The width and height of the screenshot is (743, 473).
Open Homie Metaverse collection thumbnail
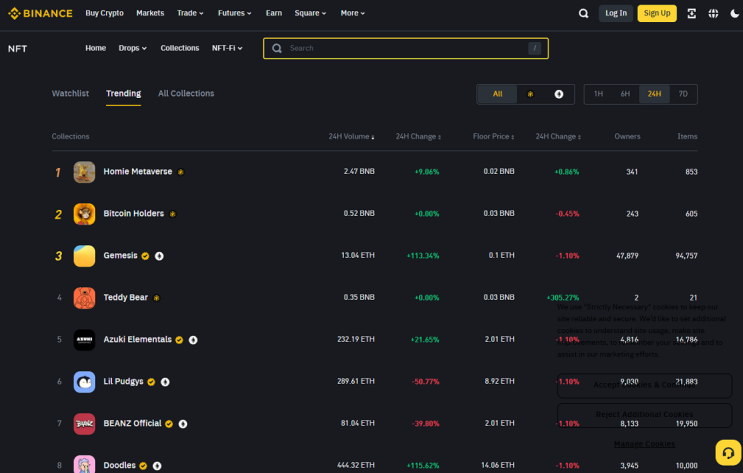coord(84,172)
